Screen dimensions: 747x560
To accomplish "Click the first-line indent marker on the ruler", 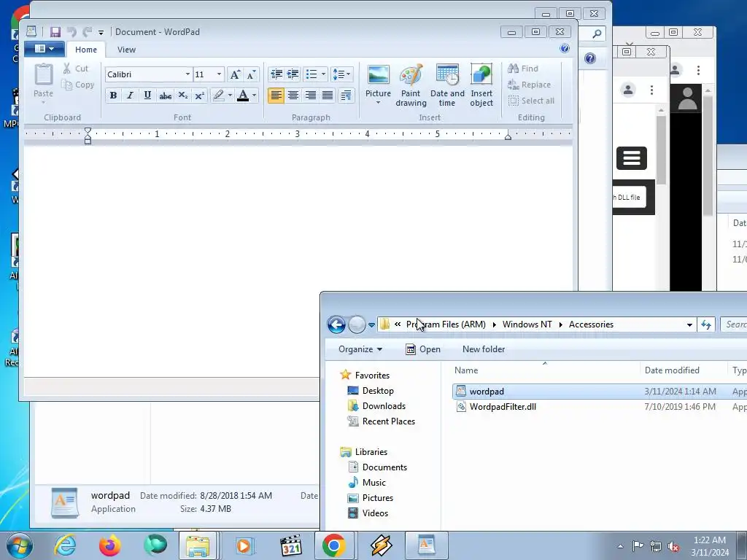I will pos(88,131).
